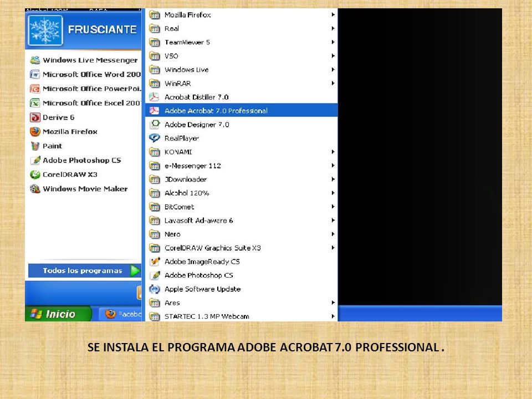The image size is (532, 399).
Task: Click Adobe Photoshop CS icon in programs list
Action: (x=155, y=275)
